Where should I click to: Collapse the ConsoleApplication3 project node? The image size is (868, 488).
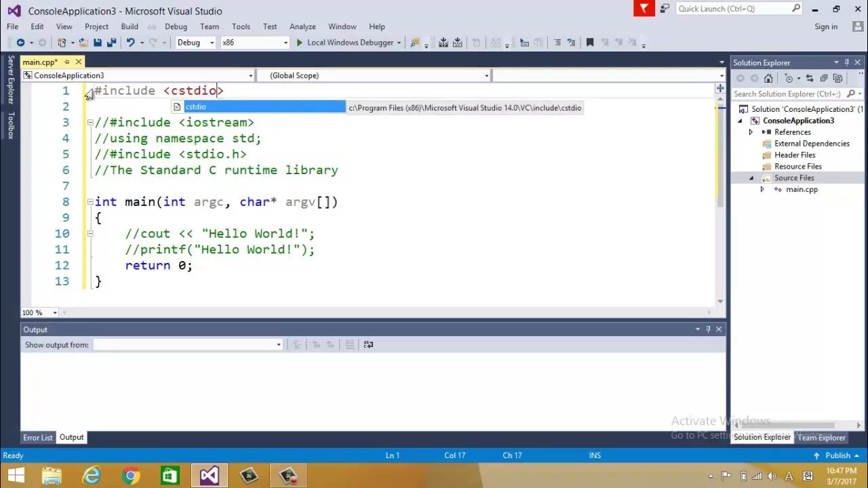[x=741, y=121]
